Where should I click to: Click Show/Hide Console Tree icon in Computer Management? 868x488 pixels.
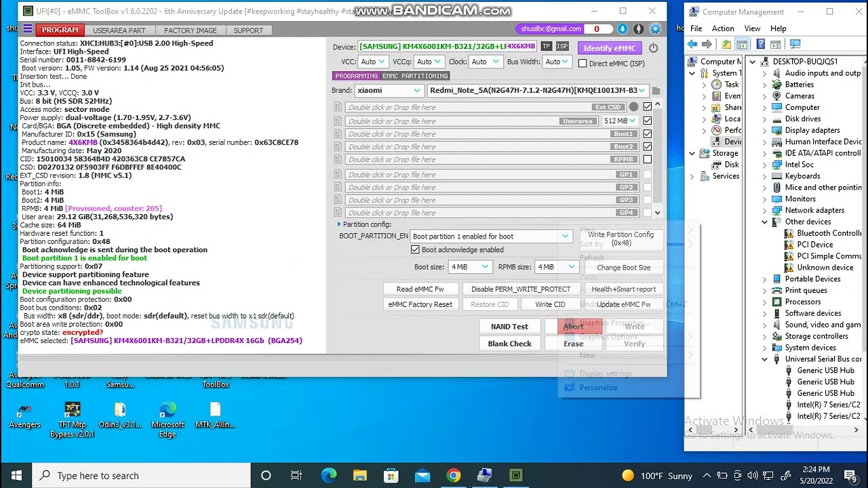[x=743, y=44]
